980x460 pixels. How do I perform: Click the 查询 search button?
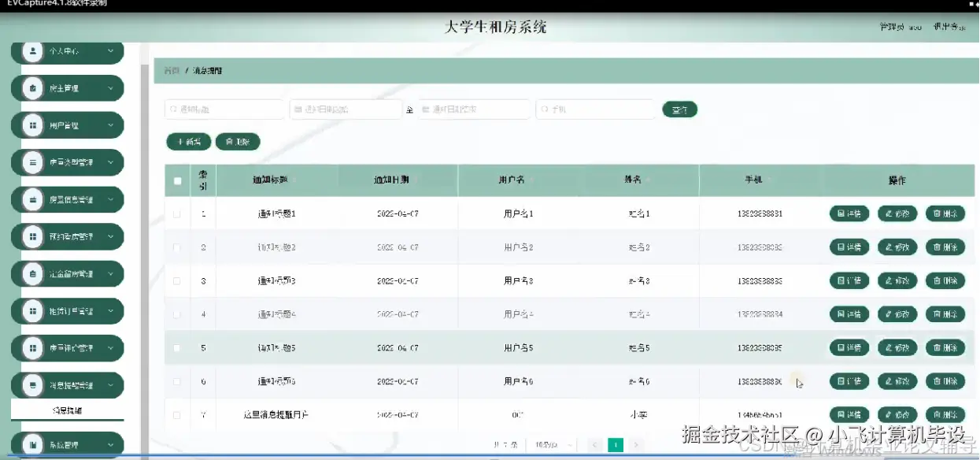pos(679,109)
